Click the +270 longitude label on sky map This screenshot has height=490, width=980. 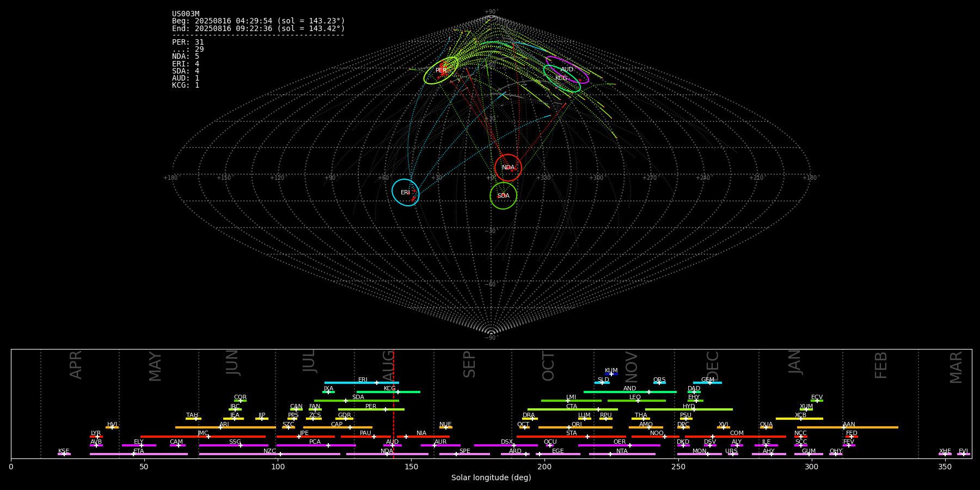[x=650, y=178]
